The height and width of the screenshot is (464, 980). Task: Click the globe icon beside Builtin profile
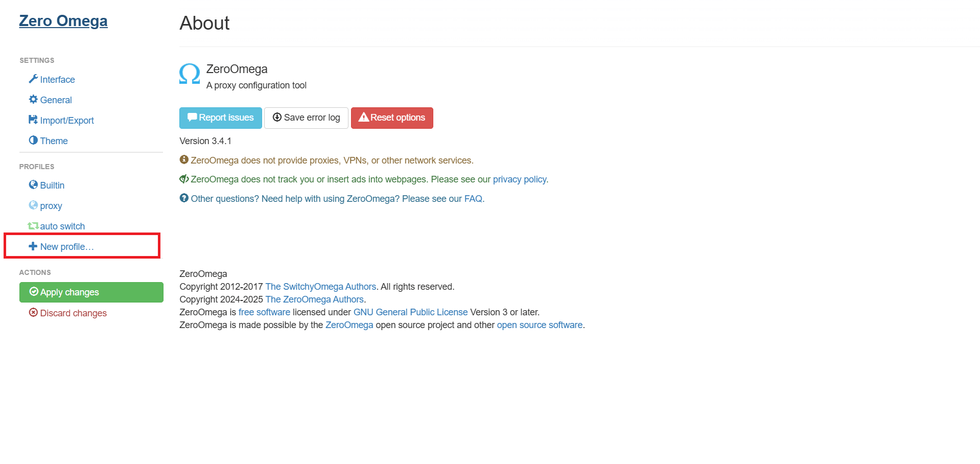[x=33, y=184]
